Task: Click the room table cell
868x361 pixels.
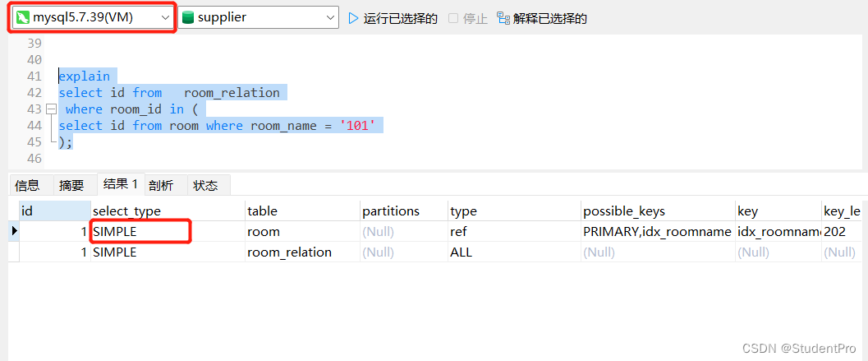Action: pos(302,232)
